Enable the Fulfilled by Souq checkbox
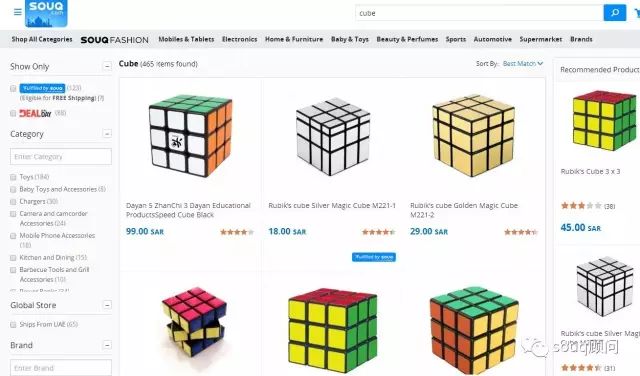 tap(13, 88)
